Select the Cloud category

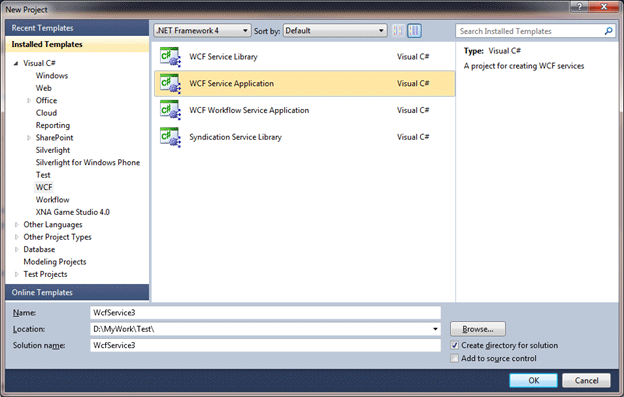pos(46,113)
